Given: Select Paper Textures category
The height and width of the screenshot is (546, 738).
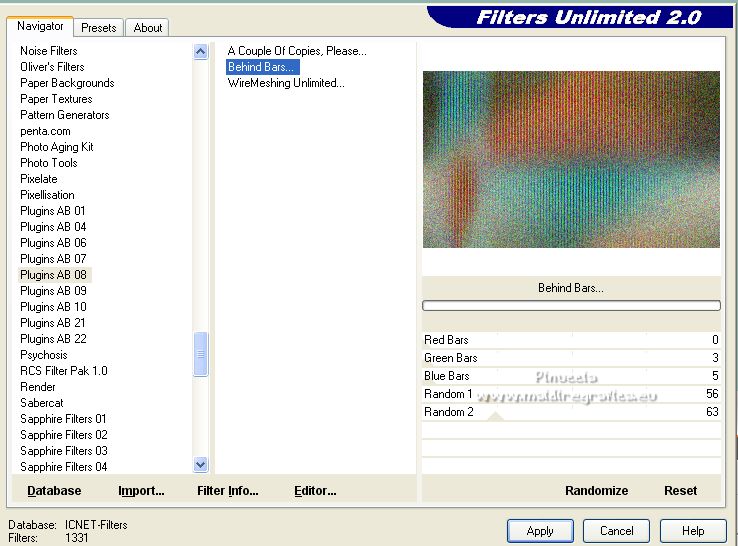Looking at the screenshot, I should click(56, 99).
